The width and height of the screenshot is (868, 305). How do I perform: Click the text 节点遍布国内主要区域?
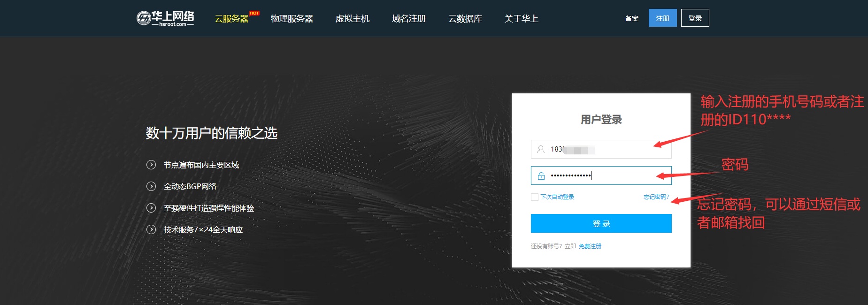(x=201, y=165)
